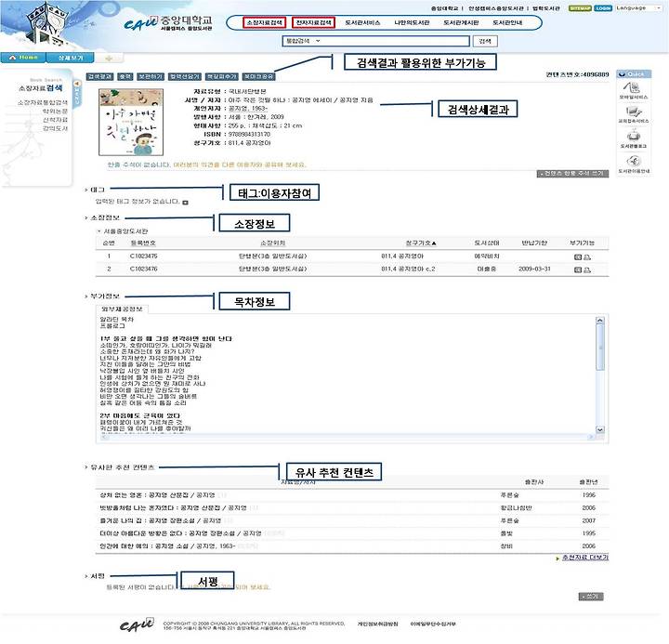This screenshot has width=669, height=644.
Task: Go to 법학도서관 link
Action: coord(546,8)
